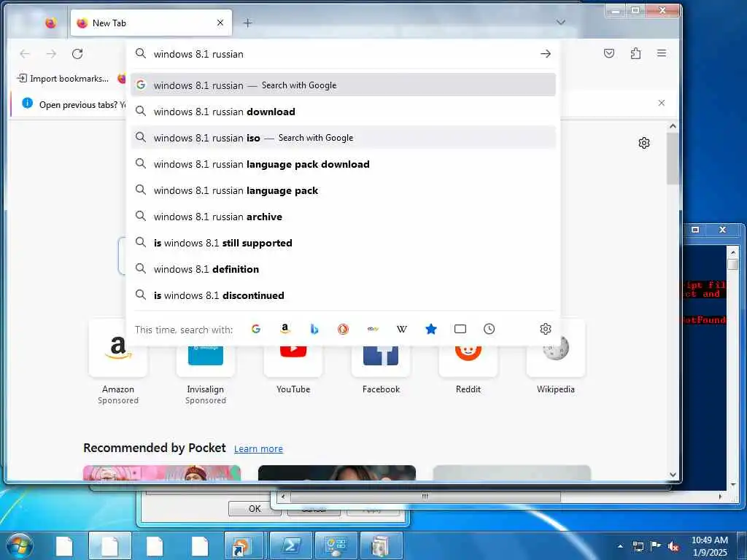
Task: Click the taskbar clock 10:49 AM
Action: (x=709, y=546)
